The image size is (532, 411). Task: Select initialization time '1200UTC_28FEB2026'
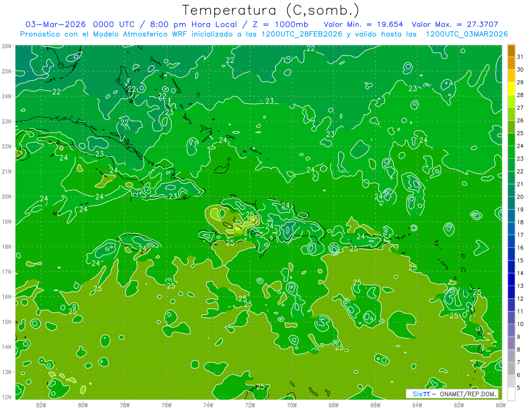[302, 34]
